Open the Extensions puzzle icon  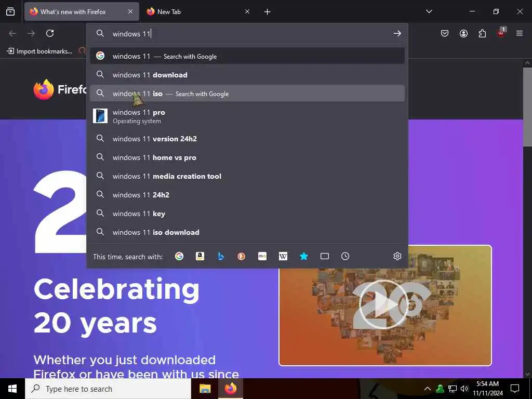coord(482,33)
